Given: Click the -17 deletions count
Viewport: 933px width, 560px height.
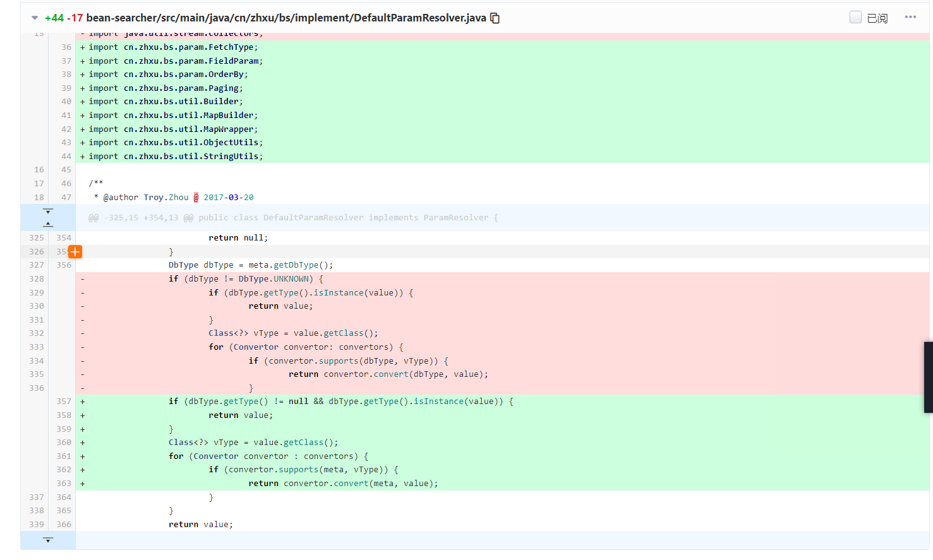Looking at the screenshot, I should (75, 18).
